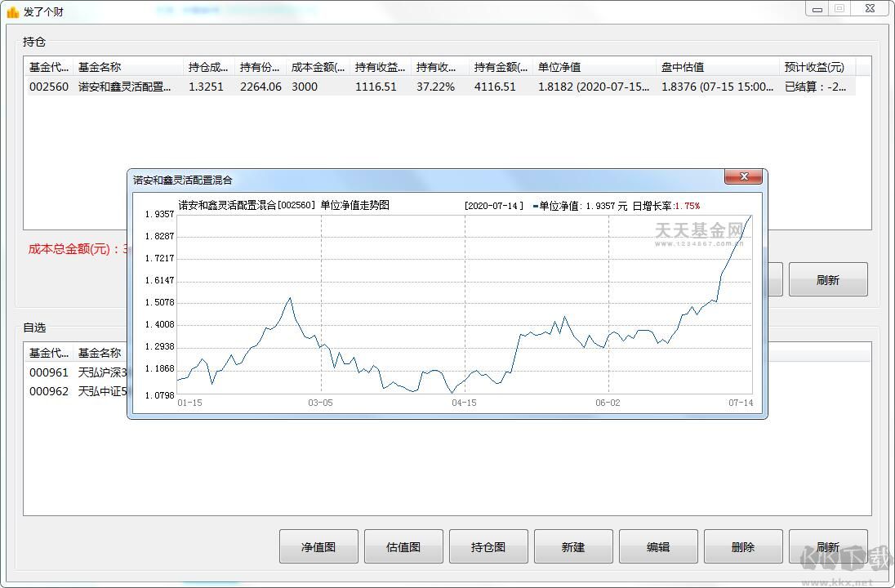Image resolution: width=895 pixels, height=588 pixels.
Task: Open the 估值图 chart
Action: (x=403, y=546)
